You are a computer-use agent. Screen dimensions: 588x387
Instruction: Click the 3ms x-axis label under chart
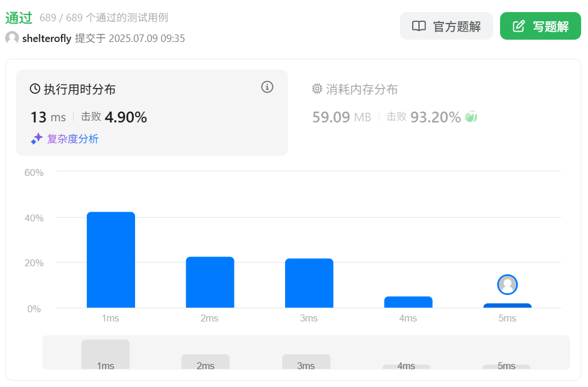click(x=309, y=318)
